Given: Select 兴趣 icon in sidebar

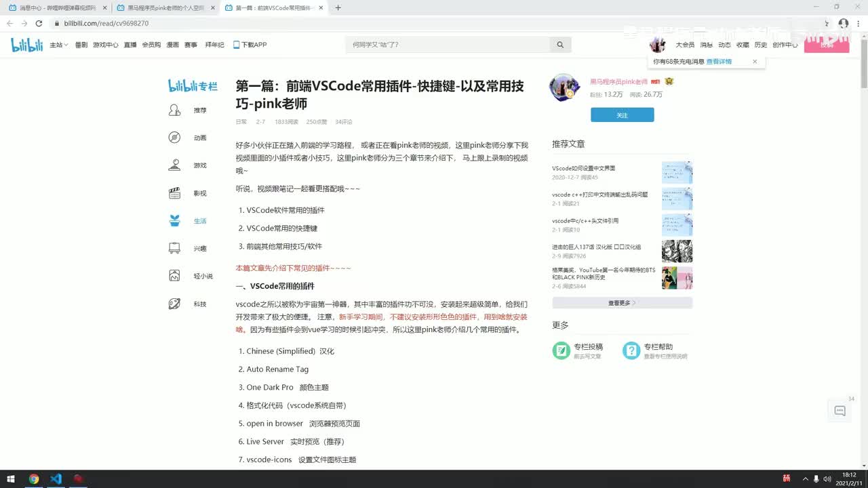Looking at the screenshot, I should click(174, 249).
